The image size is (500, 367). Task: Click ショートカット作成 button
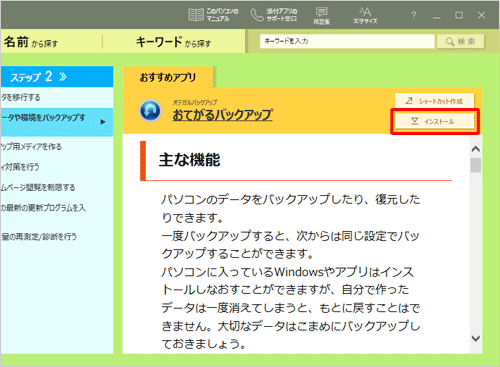tap(435, 101)
